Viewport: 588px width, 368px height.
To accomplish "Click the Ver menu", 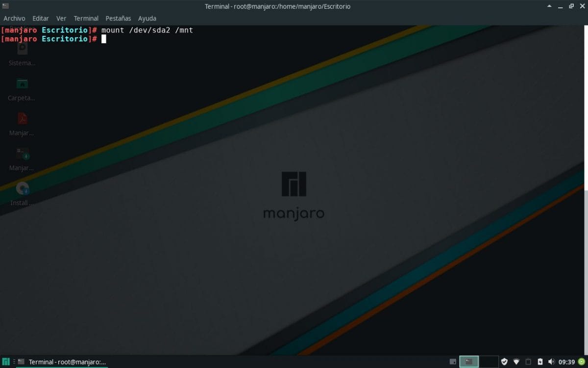I will click(61, 18).
